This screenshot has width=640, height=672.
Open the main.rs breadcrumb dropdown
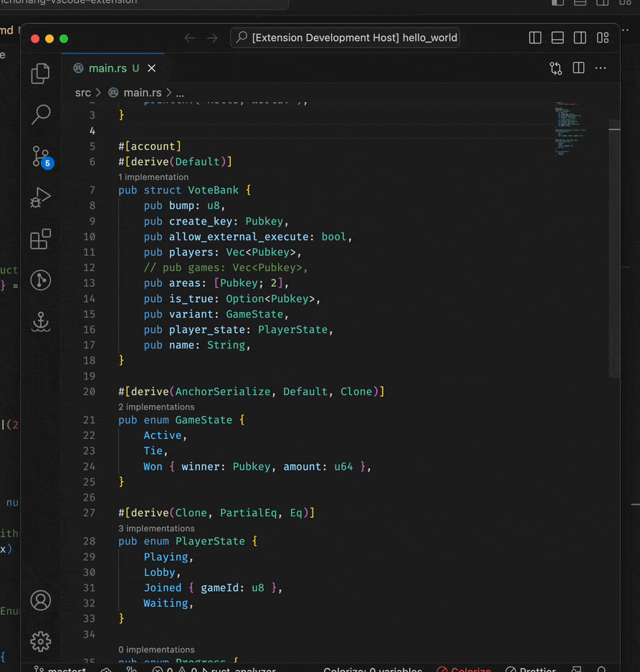[x=142, y=93]
